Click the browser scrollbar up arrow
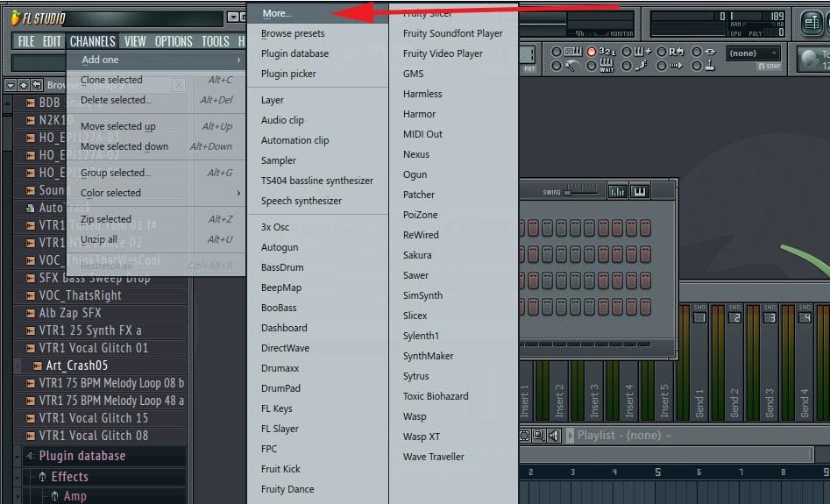 pos(7,103)
